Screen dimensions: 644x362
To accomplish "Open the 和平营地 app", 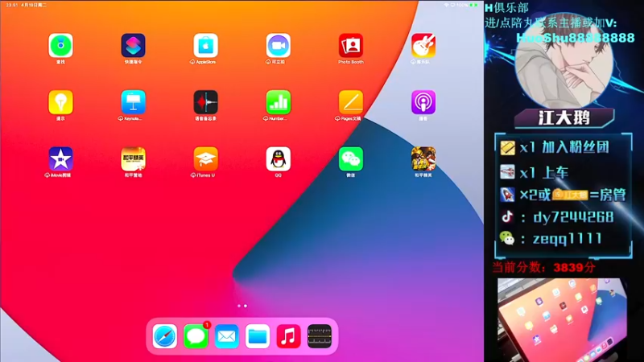I will [133, 158].
